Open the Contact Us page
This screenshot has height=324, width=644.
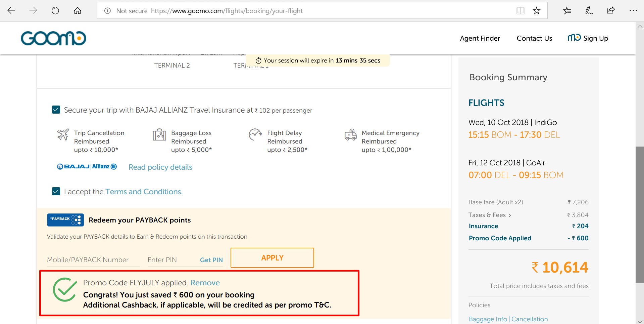coord(534,38)
